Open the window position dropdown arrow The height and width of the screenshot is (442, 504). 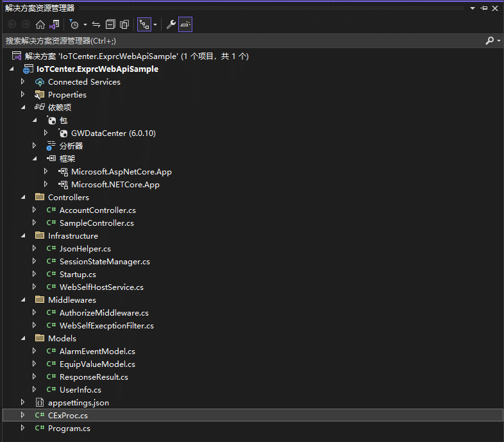click(473, 8)
